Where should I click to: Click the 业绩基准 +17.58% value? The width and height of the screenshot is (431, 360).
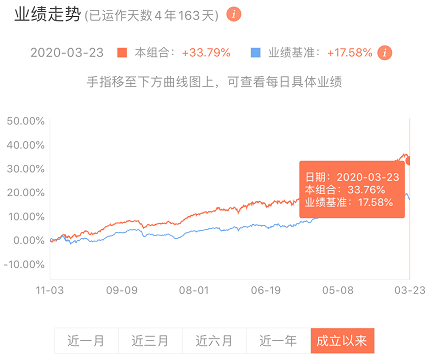[x=350, y=53]
